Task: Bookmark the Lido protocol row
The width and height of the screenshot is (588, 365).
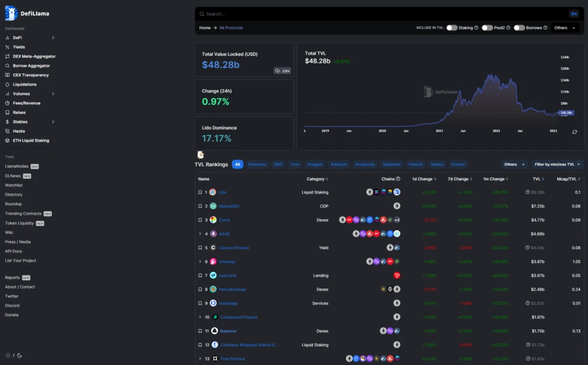Action: [200, 192]
